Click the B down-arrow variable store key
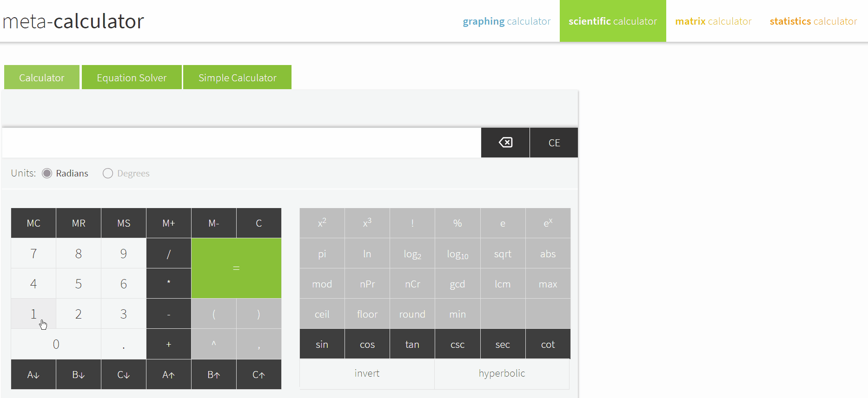 click(79, 374)
